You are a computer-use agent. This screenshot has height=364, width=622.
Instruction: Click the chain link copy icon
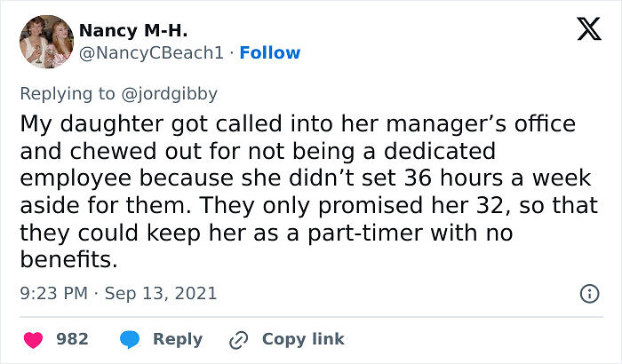pyautogui.click(x=237, y=339)
